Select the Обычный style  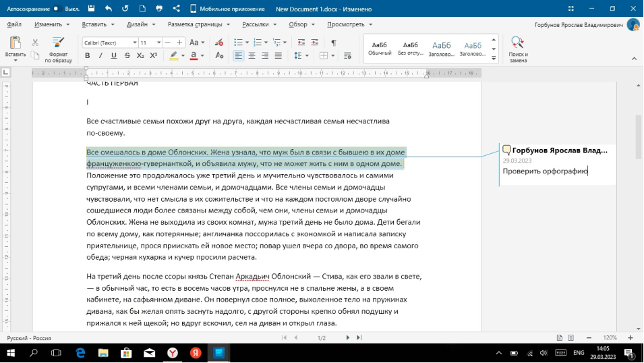pyautogui.click(x=380, y=49)
